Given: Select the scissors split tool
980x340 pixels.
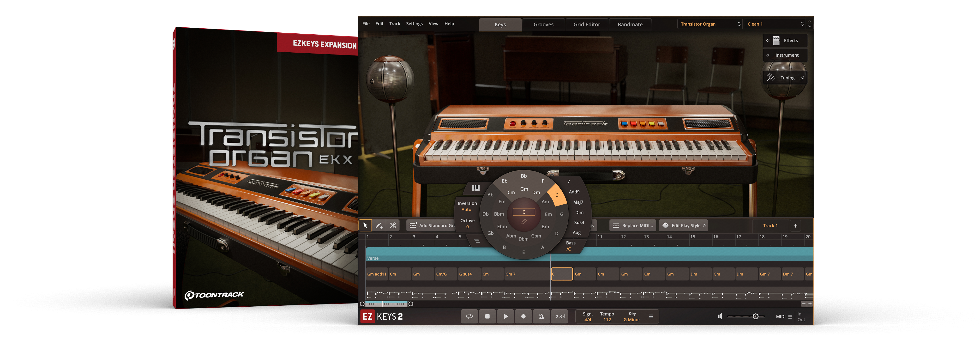Looking at the screenshot, I should 393,225.
